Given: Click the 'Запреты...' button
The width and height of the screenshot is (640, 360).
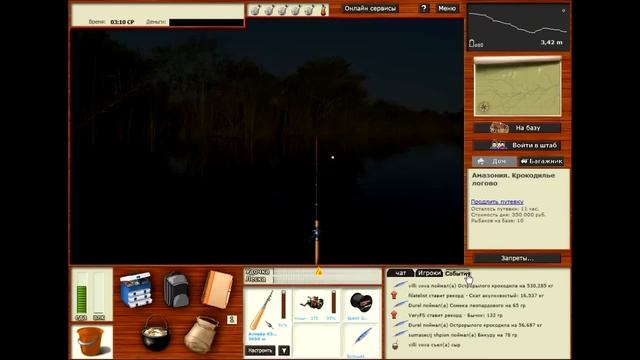Looking at the screenshot, I should pyautogui.click(x=517, y=258).
